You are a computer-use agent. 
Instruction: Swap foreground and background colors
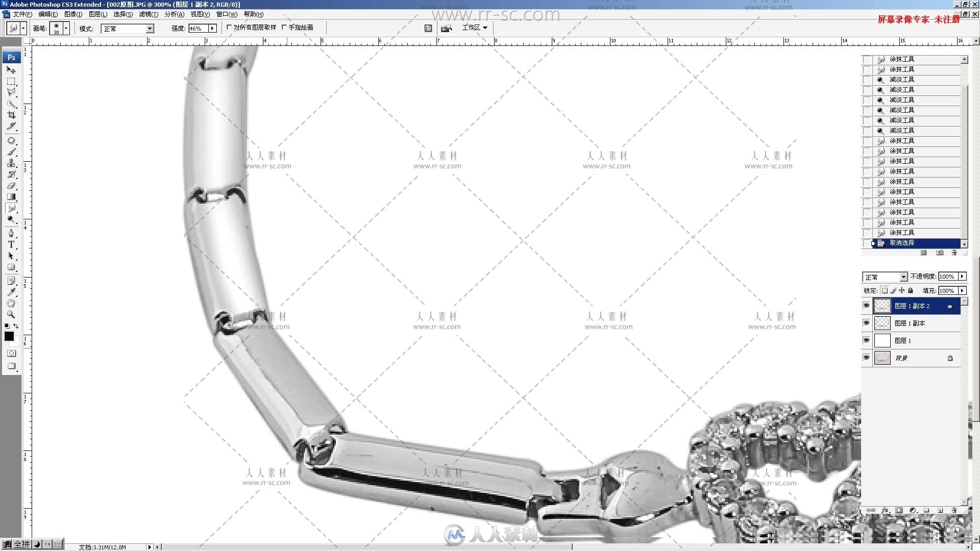16,326
